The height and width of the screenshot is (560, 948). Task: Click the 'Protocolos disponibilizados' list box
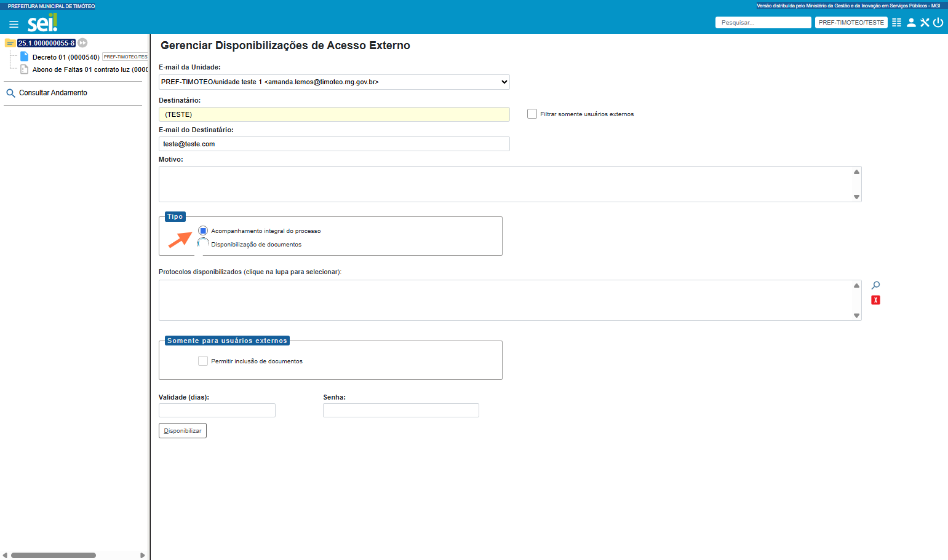point(505,300)
